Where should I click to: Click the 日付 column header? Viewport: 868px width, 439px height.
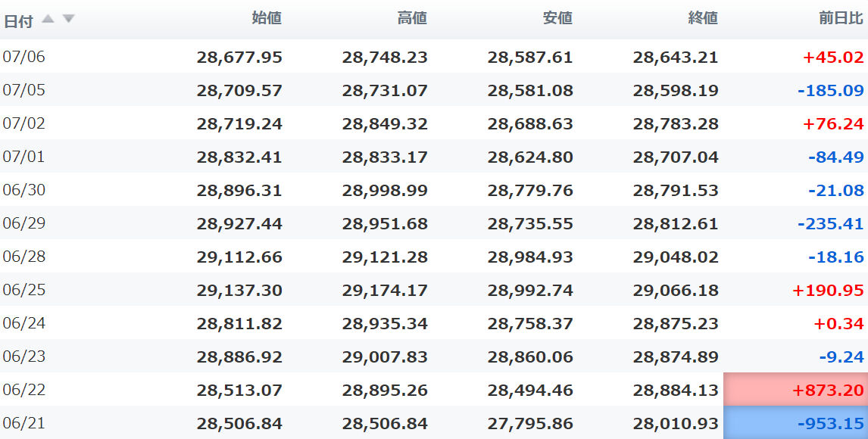18,21
